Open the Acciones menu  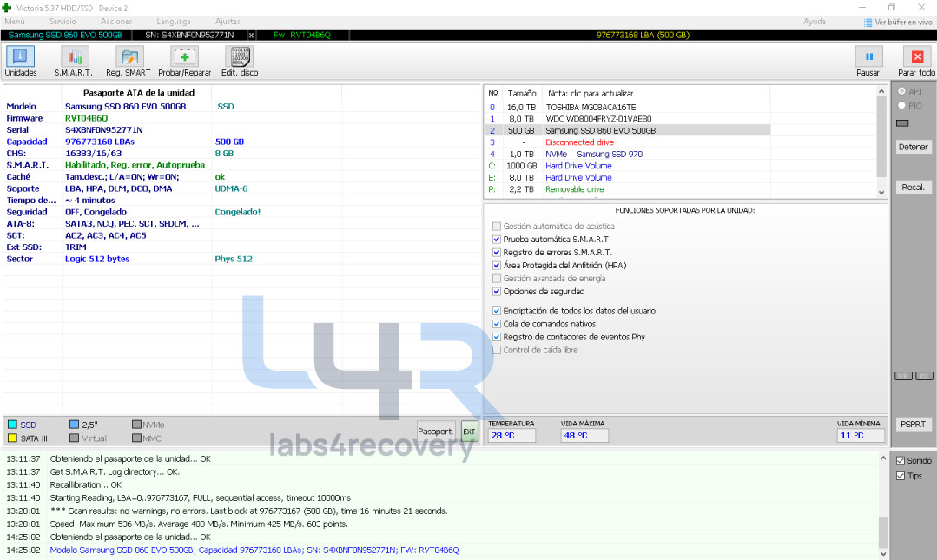115,22
